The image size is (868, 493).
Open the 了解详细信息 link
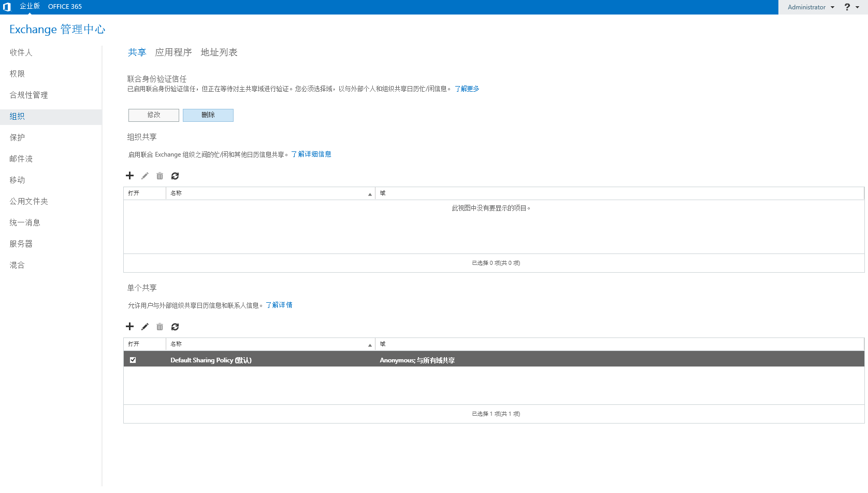[x=311, y=154]
